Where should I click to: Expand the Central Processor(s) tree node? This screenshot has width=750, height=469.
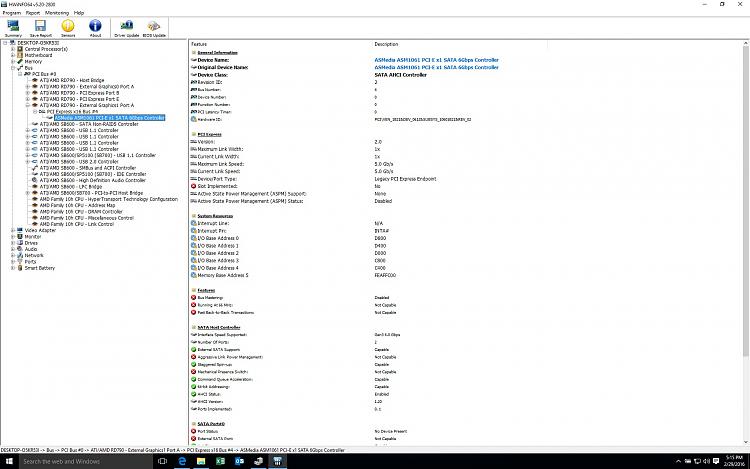tap(12, 49)
